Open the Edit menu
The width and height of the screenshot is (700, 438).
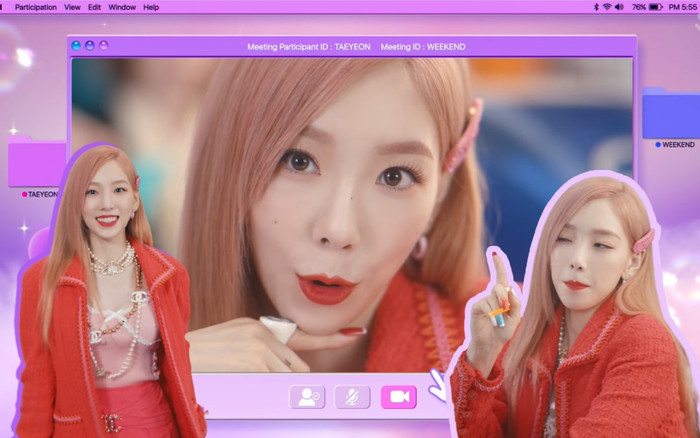click(x=94, y=7)
